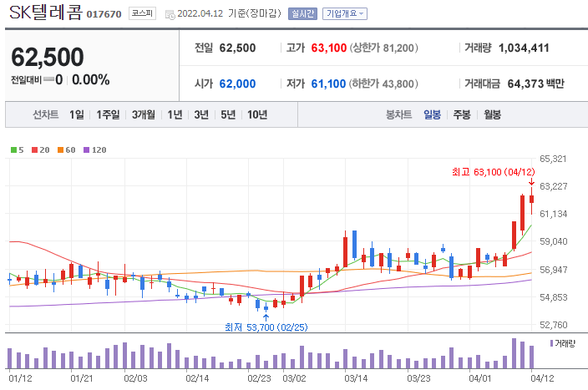
Task: Switch to the 주봉 candle chart
Action: click(x=462, y=114)
